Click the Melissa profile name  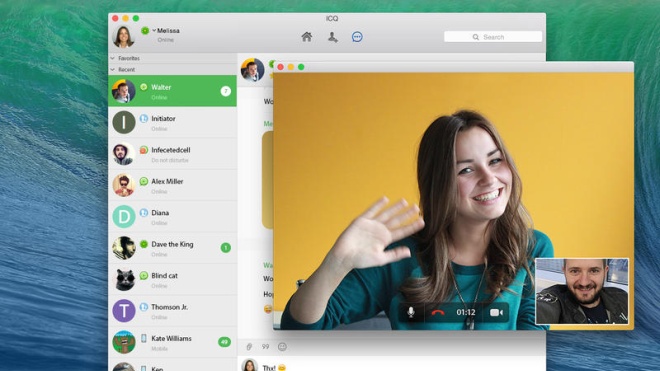click(x=168, y=31)
